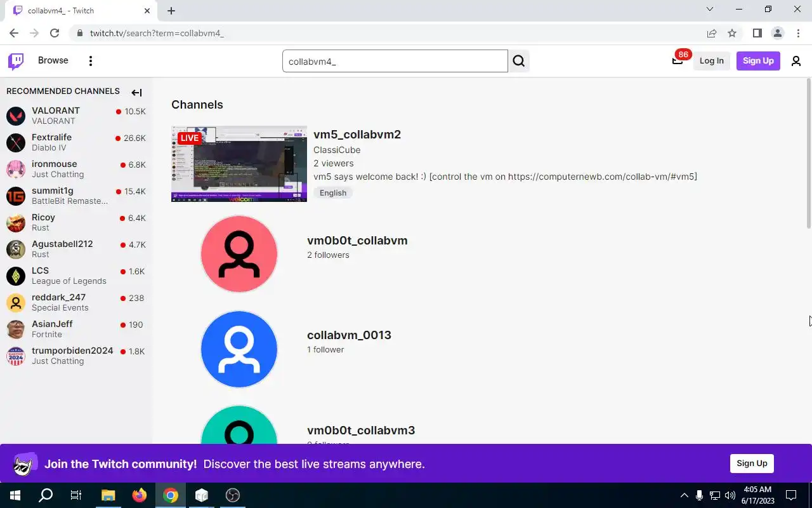Collapse the Recommended Channels sidebar arrow
This screenshot has height=508, width=812.
(136, 92)
